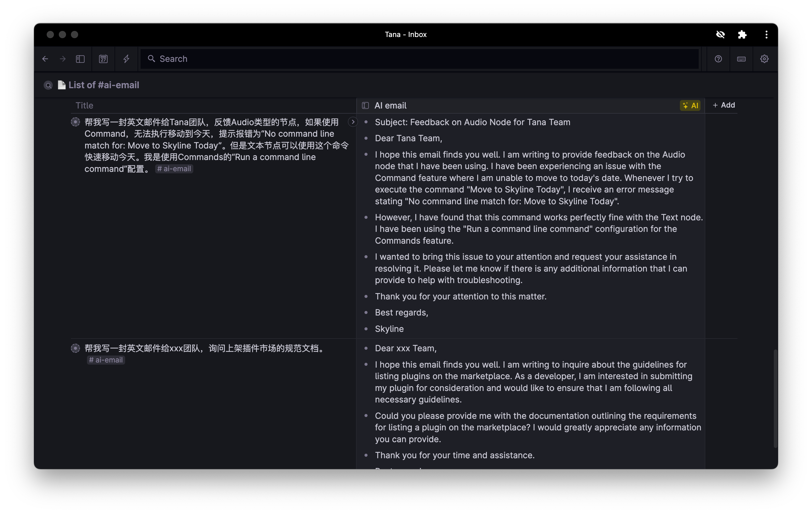Click the paragraph about listing plugins on the marketplace
Viewport: 812px width, 514px height.
(534, 382)
